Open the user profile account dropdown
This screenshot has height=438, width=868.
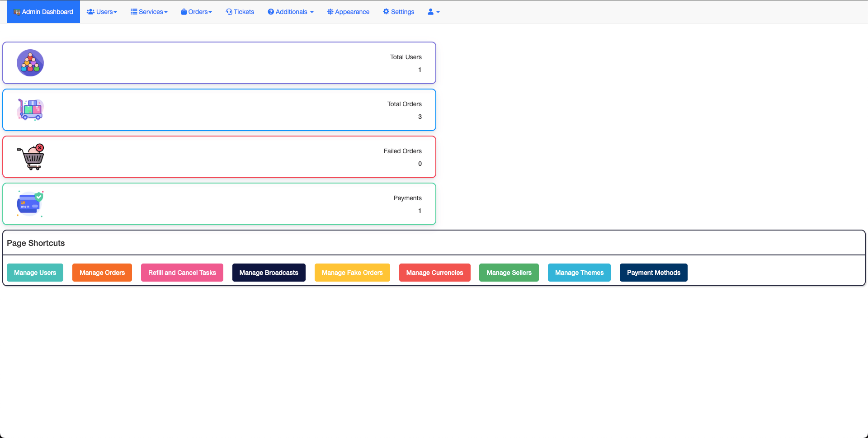click(x=434, y=12)
